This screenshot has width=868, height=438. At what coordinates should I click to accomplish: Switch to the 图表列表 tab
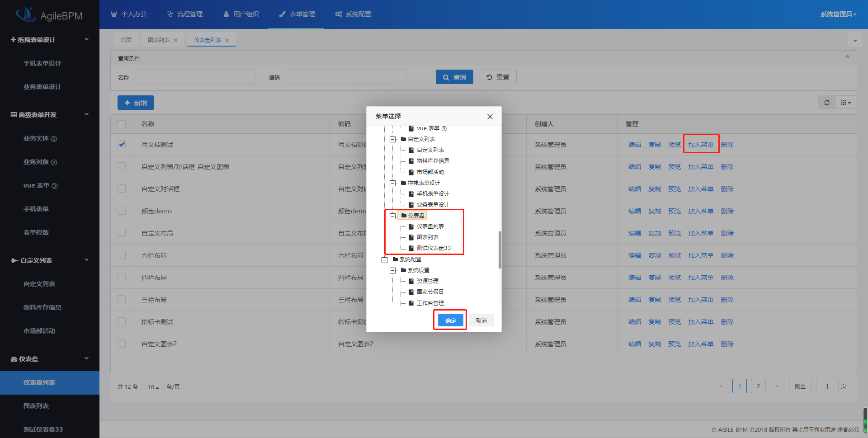(159, 40)
